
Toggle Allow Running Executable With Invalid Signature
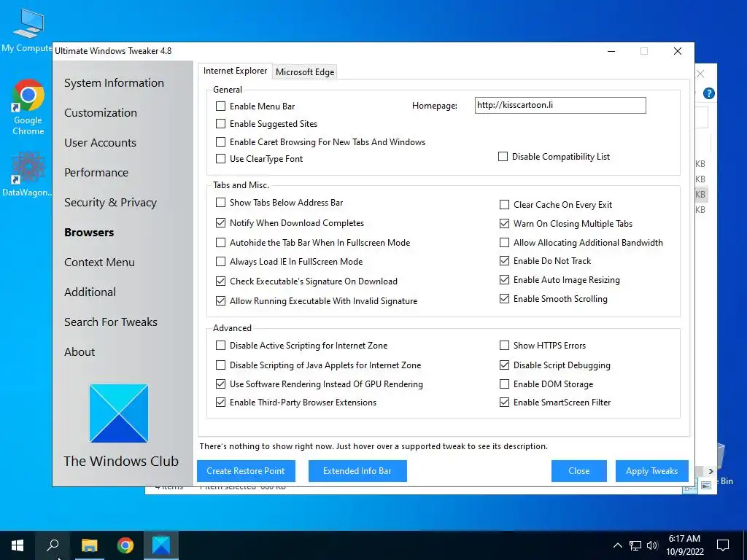coord(220,301)
